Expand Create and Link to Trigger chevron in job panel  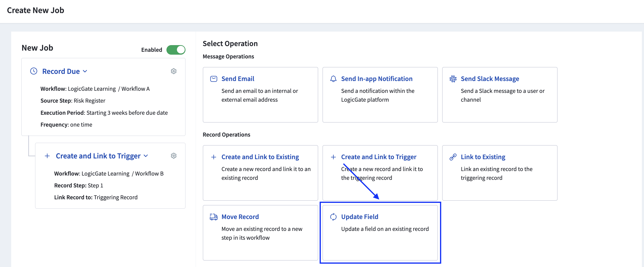(146, 156)
